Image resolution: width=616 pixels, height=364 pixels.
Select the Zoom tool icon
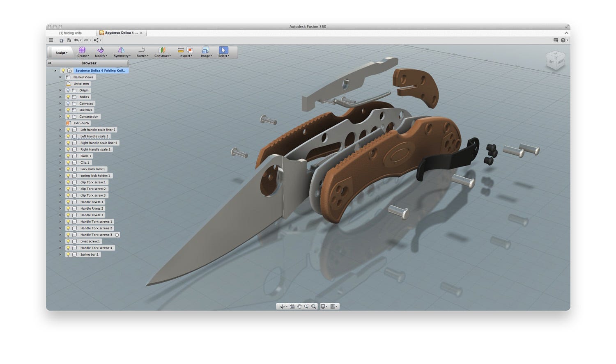[306, 307]
